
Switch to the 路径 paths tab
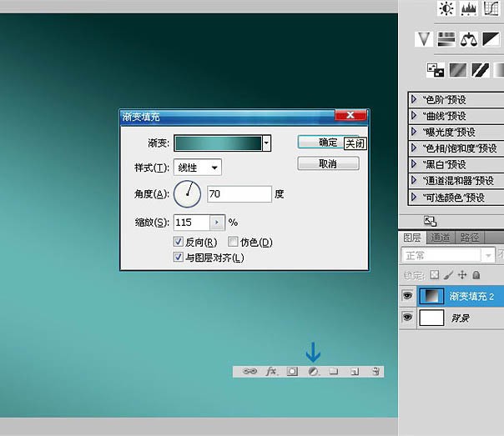470,238
